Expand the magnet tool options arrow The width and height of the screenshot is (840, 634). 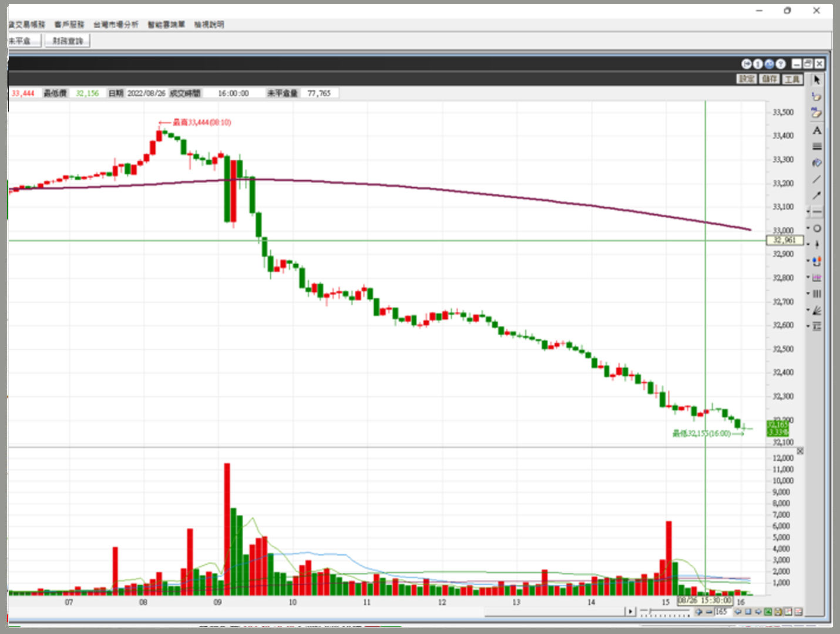808,261
